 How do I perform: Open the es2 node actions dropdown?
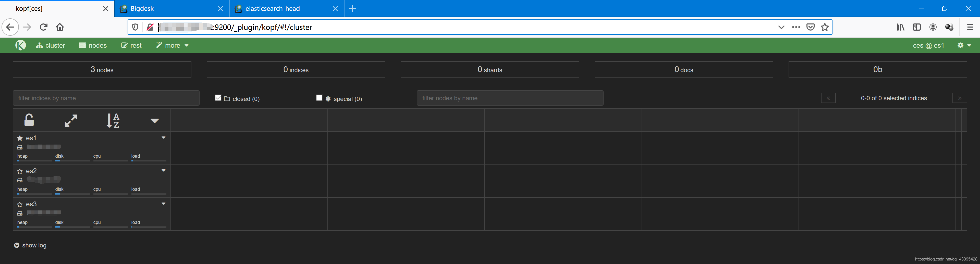click(x=164, y=170)
